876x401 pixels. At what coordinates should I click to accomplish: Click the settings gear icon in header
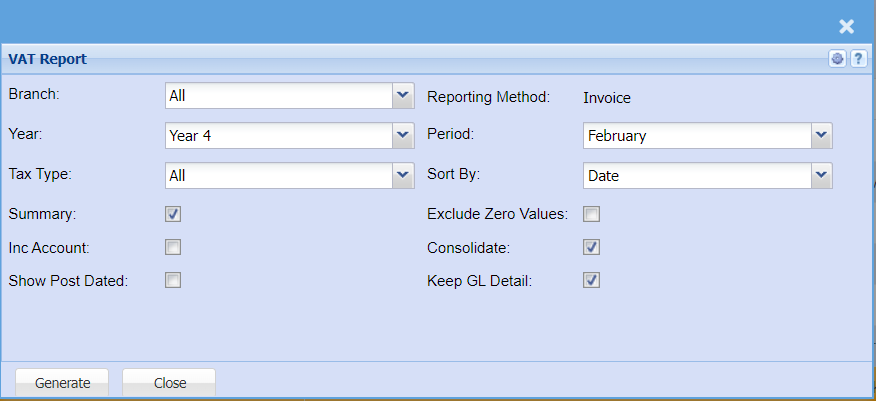pyautogui.click(x=838, y=59)
